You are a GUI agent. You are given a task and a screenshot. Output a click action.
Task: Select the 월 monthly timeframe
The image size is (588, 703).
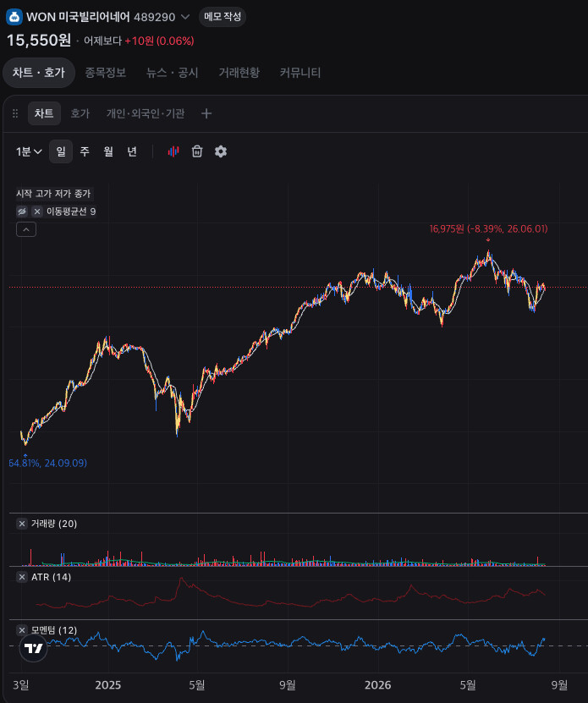click(108, 151)
